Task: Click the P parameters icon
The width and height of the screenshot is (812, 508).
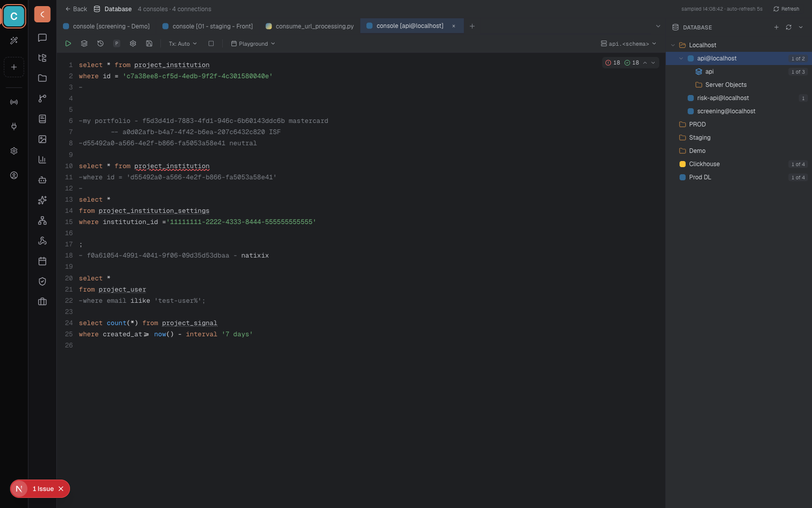Action: (117, 44)
